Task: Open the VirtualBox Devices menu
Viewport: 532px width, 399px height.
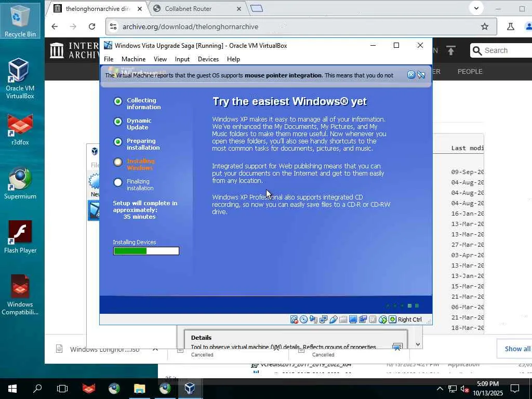Action: coord(208,59)
